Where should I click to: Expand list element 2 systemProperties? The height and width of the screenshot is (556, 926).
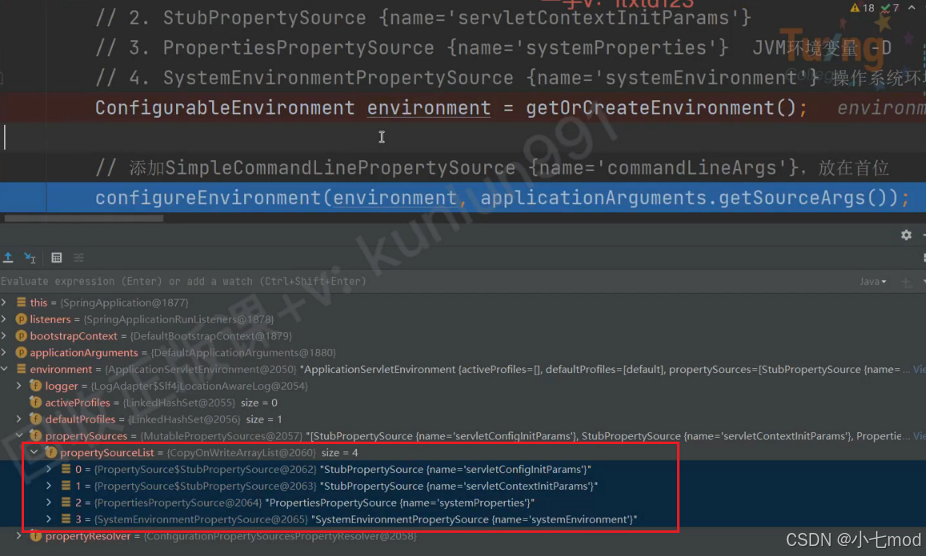[x=49, y=502]
